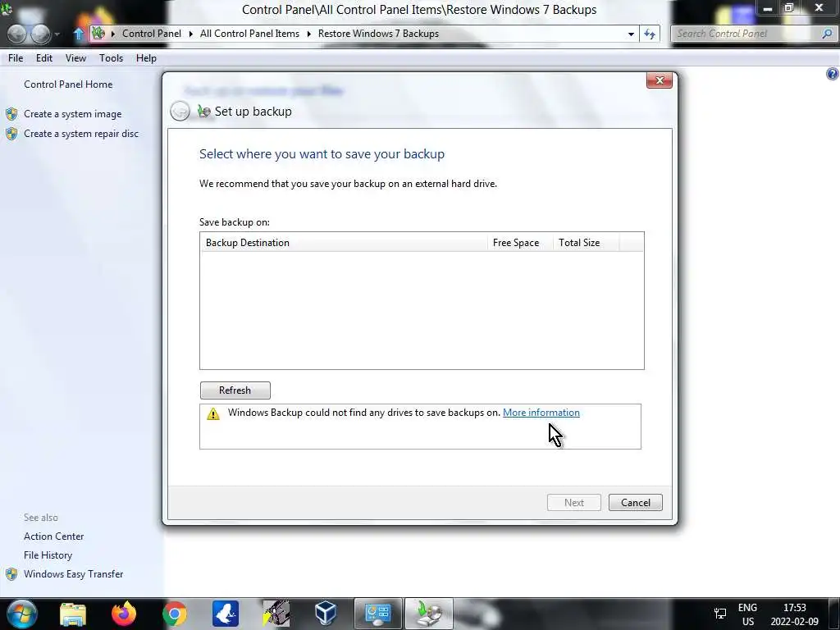Screen dimensions: 840x630
Task: Open the Tools menu
Action: (111, 58)
